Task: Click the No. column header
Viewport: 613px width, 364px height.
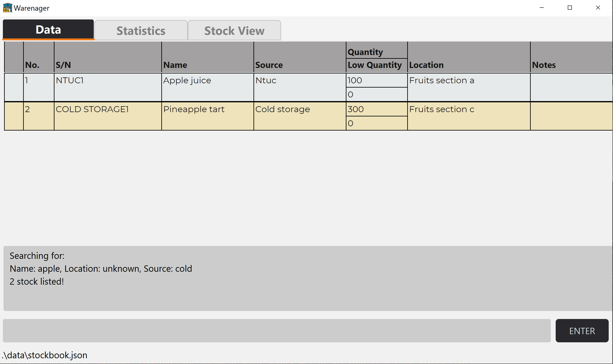Action: (39, 57)
